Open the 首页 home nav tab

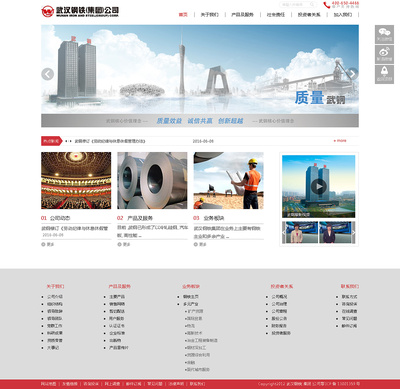[183, 14]
